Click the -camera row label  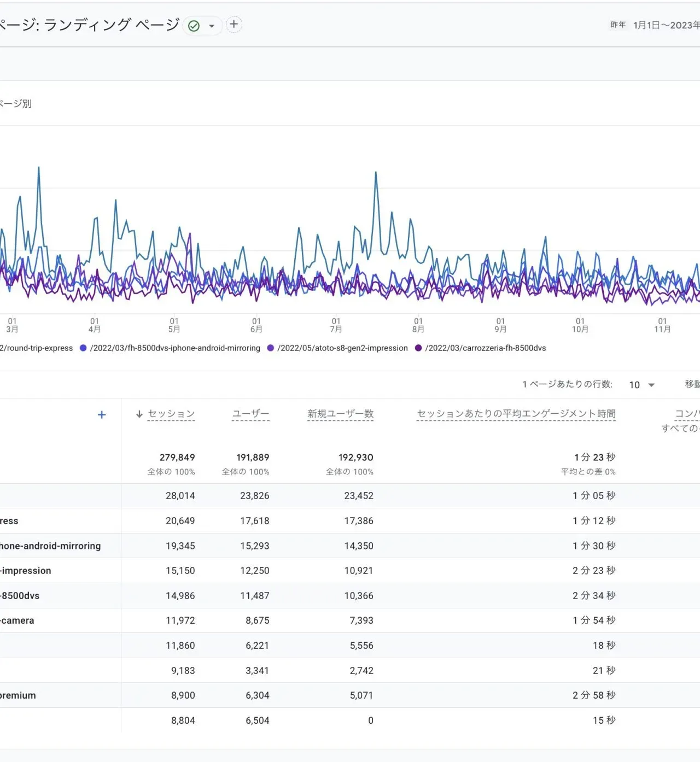[17, 620]
